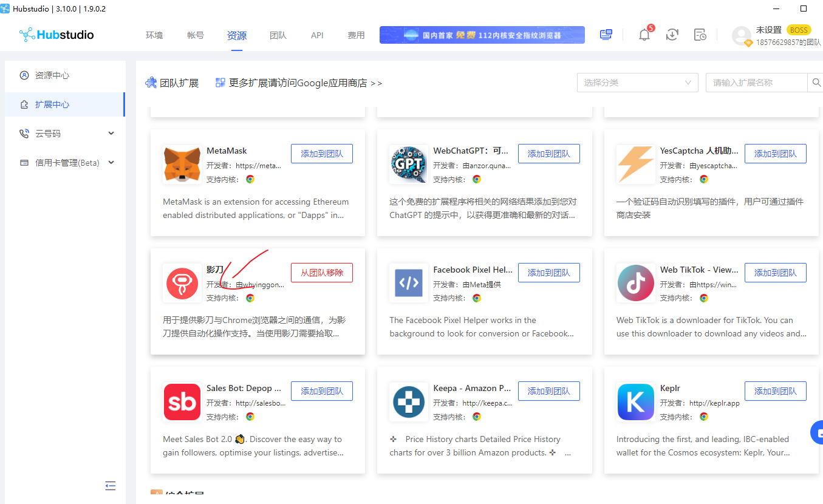Click the YesCaptcha description text
This screenshot has height=504, width=823.
(710, 208)
